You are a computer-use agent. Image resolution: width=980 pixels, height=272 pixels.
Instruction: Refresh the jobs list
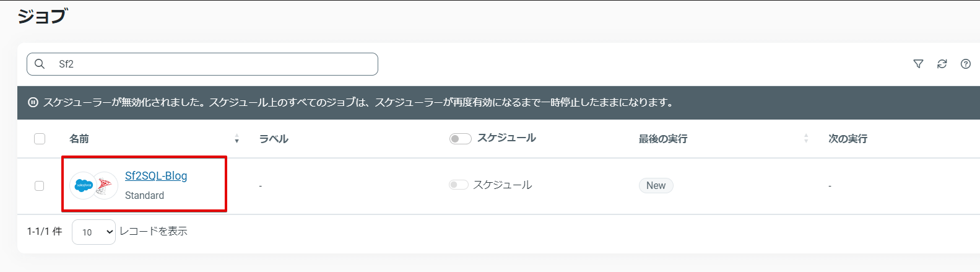942,64
